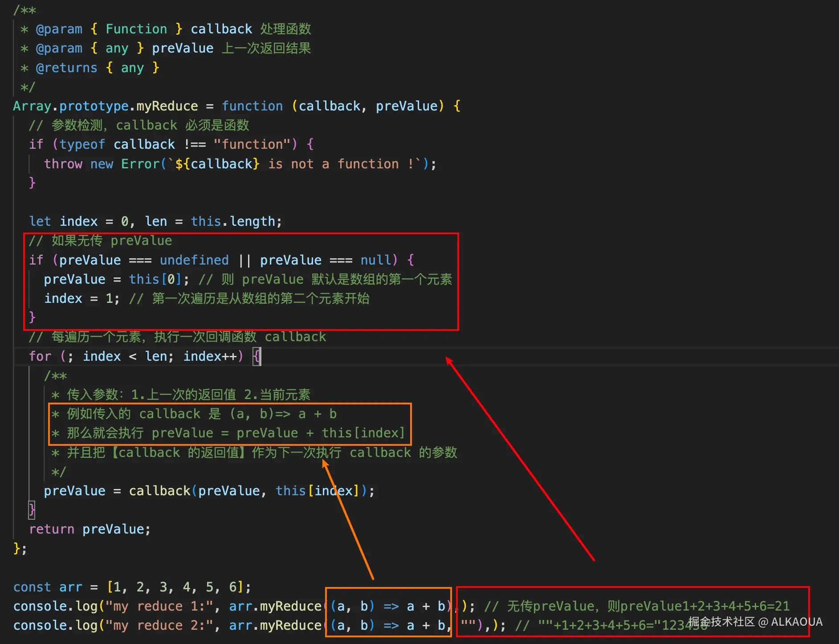Click the return keyword
Image resolution: width=839 pixels, height=644 pixels.
[x=52, y=529]
